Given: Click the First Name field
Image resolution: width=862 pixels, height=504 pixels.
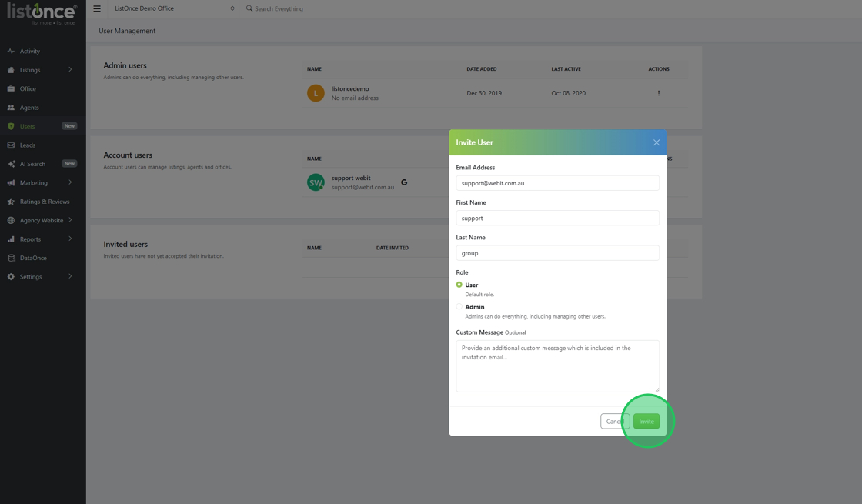Looking at the screenshot, I should tap(557, 219).
